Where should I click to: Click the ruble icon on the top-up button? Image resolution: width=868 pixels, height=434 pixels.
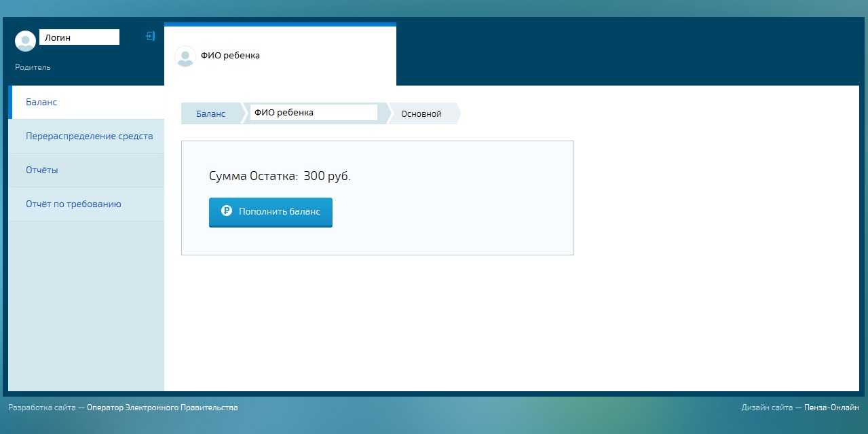coord(227,211)
